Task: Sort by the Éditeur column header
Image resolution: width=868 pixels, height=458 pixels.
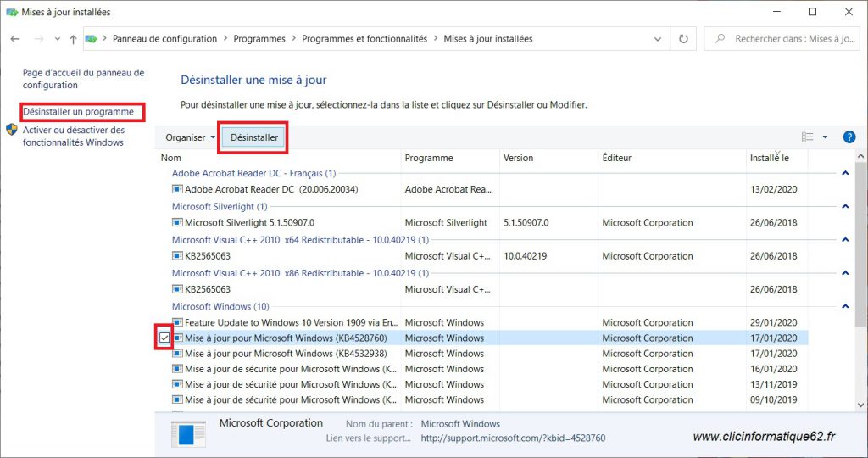Action: click(x=672, y=158)
